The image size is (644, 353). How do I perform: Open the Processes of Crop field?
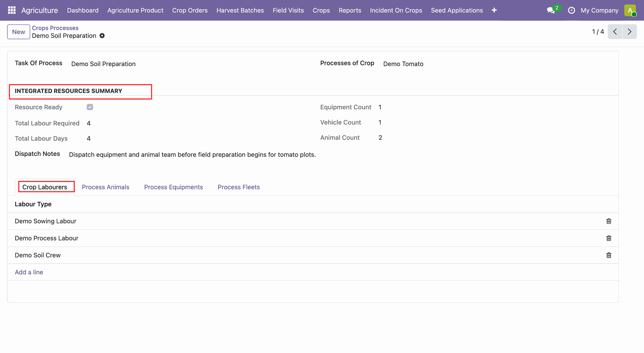click(497, 64)
